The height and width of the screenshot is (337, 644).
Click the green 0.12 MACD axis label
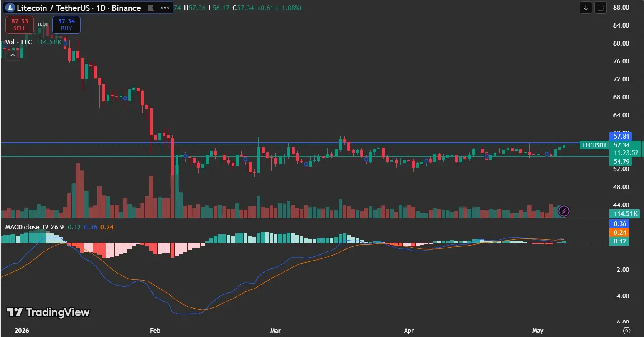click(619, 241)
